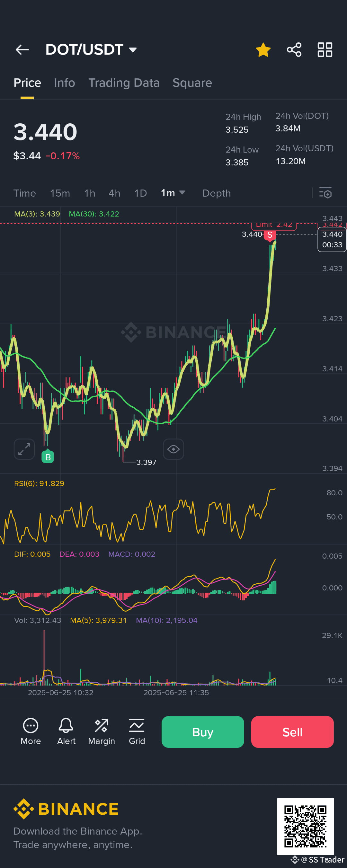Tap the share icon

pyautogui.click(x=294, y=50)
